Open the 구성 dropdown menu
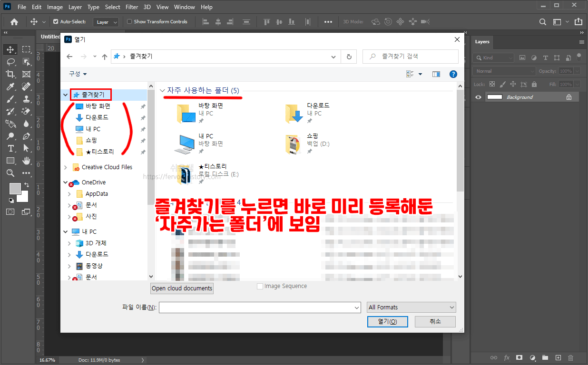This screenshot has height=365, width=588. point(78,74)
